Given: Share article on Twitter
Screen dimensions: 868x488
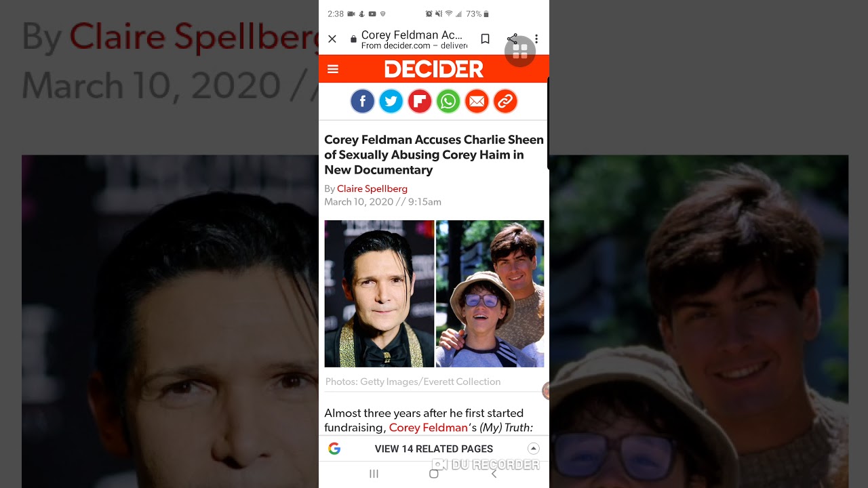Looking at the screenshot, I should [x=391, y=102].
